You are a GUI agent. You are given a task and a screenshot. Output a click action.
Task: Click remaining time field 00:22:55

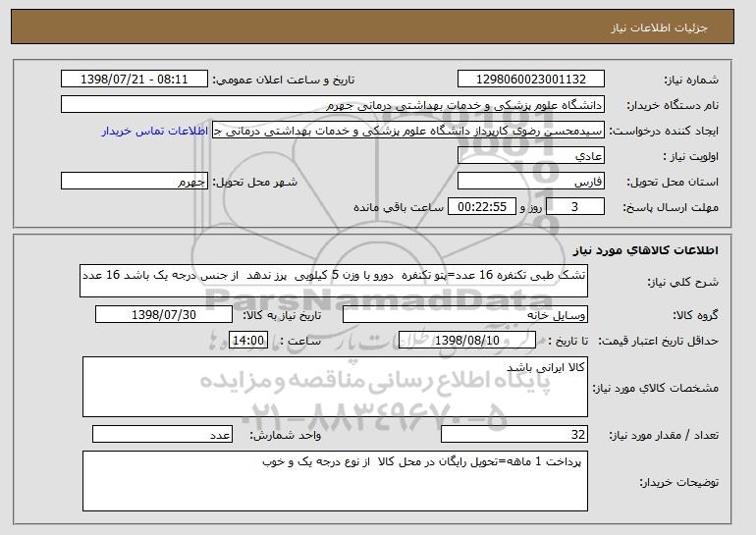[482, 207]
